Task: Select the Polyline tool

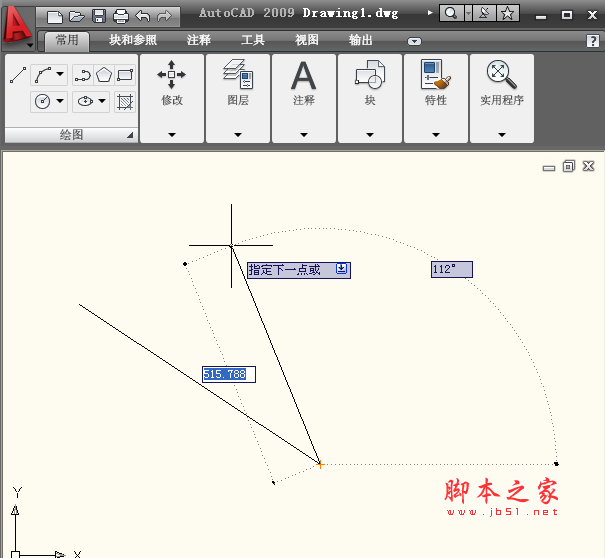Action: pos(82,75)
